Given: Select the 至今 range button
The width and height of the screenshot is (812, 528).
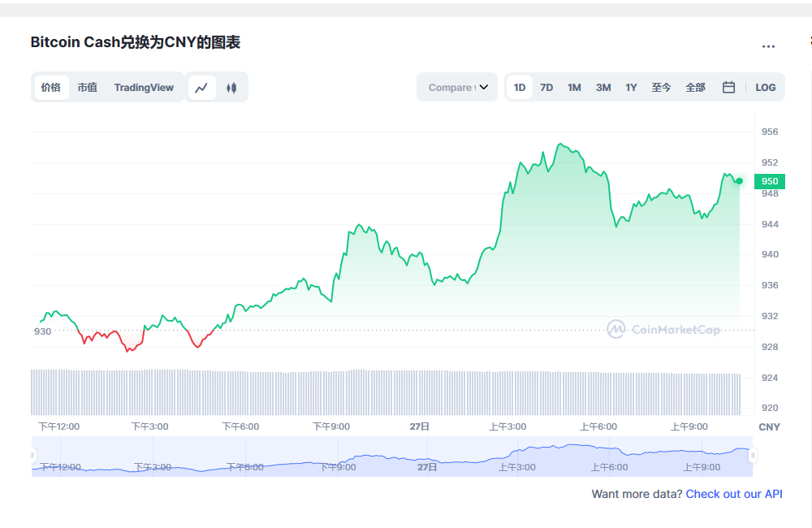Looking at the screenshot, I should click(661, 86).
